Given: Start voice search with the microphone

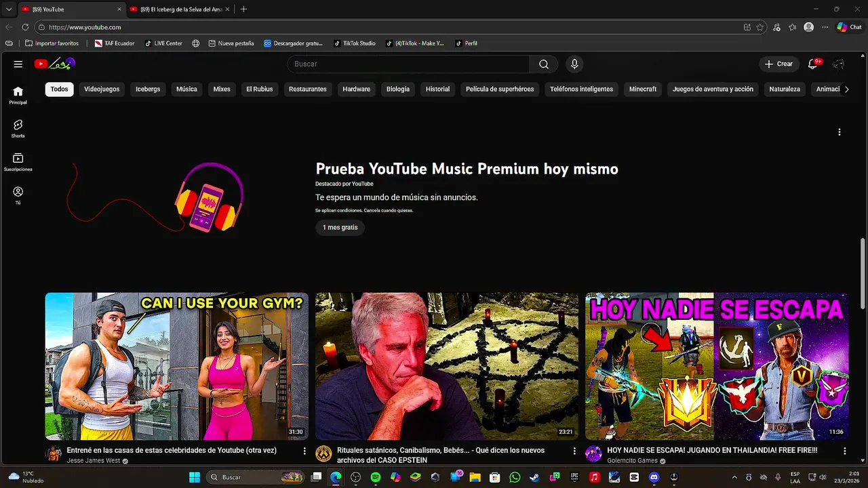Looking at the screenshot, I should tap(574, 64).
